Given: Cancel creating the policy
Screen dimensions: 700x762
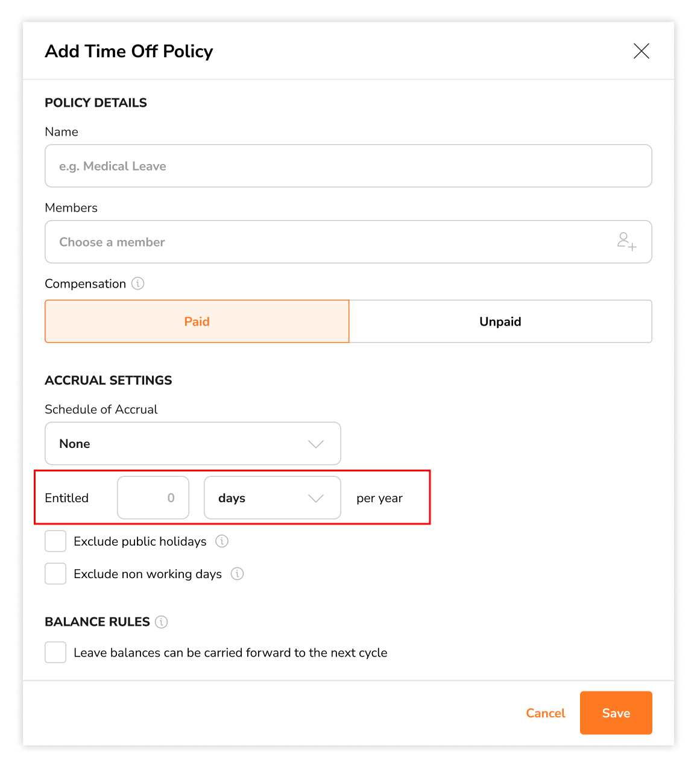Looking at the screenshot, I should coord(545,713).
